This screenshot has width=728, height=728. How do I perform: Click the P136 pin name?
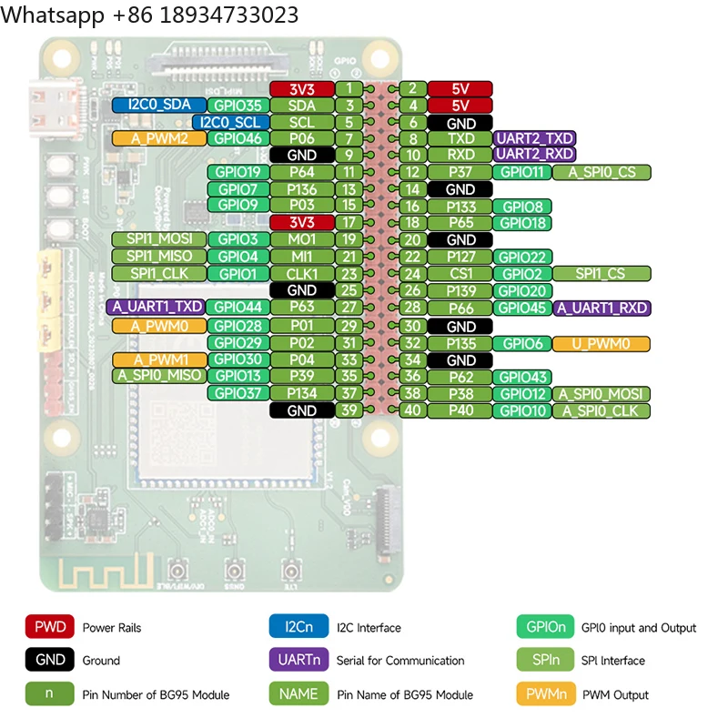coord(302,189)
